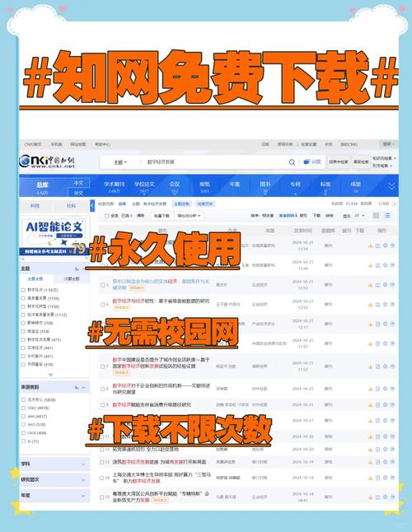Check the CSCD(404) source filter
The width and height of the screenshot is (412, 532).
(x=23, y=433)
